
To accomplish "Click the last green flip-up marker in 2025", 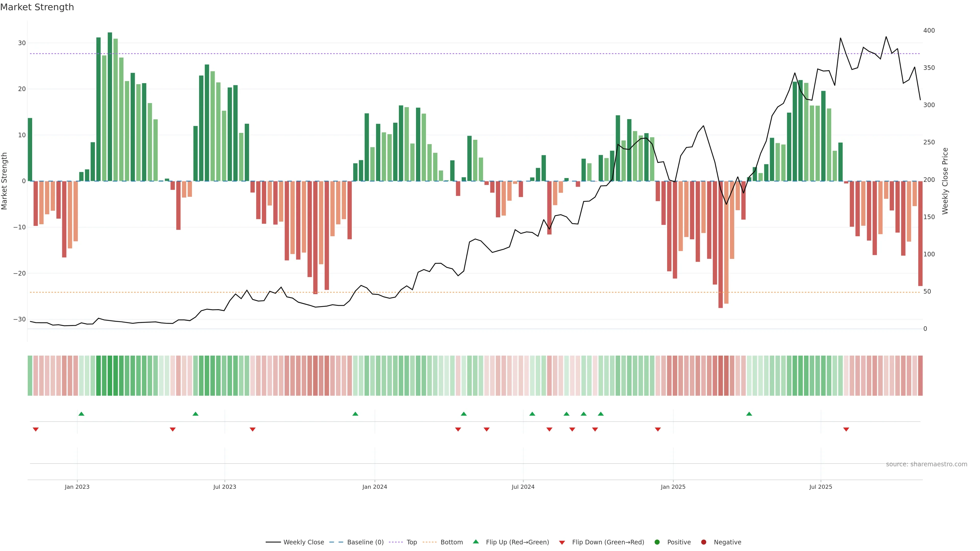I will 749,414.
